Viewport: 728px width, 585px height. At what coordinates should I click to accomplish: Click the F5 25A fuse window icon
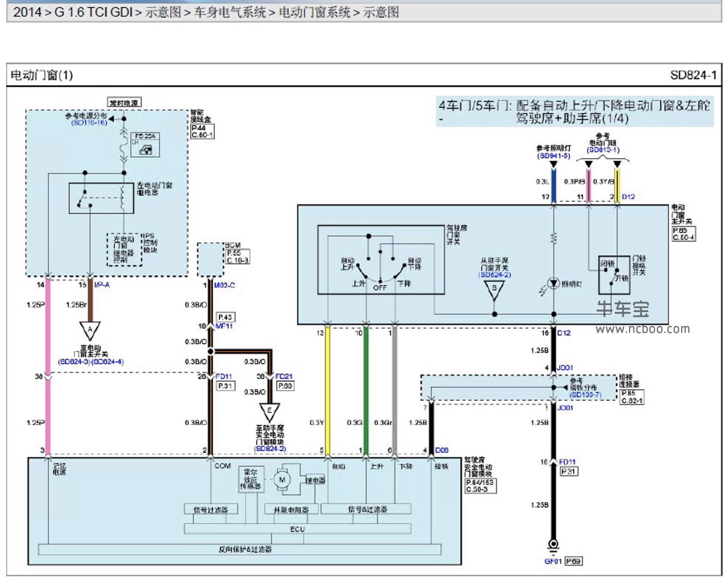(x=145, y=150)
